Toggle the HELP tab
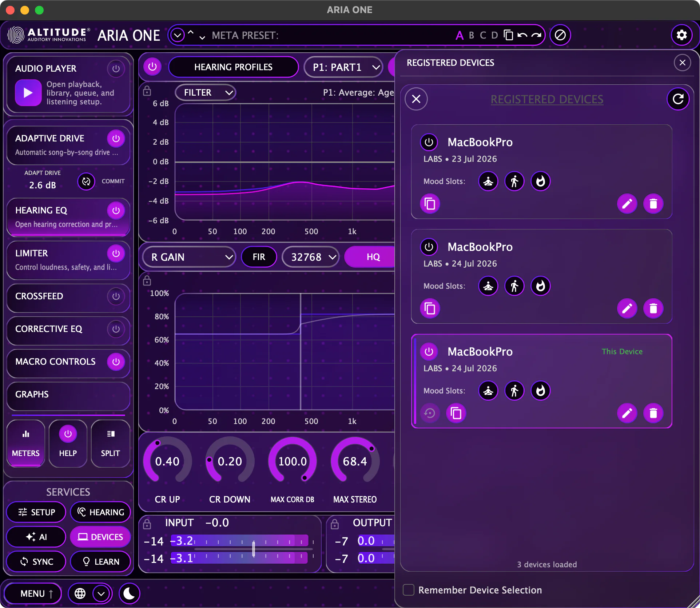 click(68, 443)
